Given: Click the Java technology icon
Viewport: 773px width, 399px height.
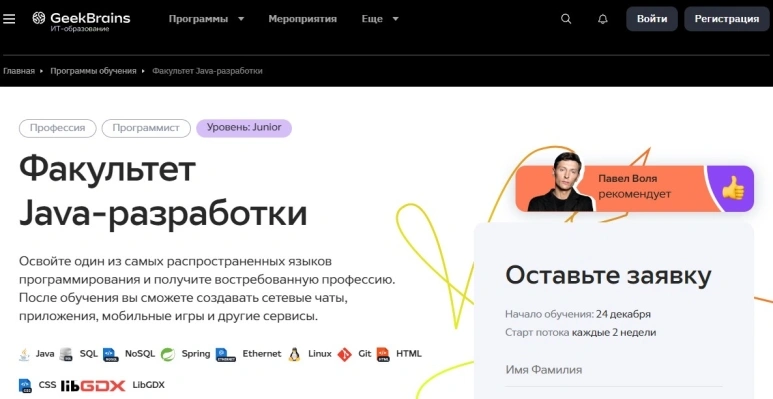Looking at the screenshot, I should point(24,354).
